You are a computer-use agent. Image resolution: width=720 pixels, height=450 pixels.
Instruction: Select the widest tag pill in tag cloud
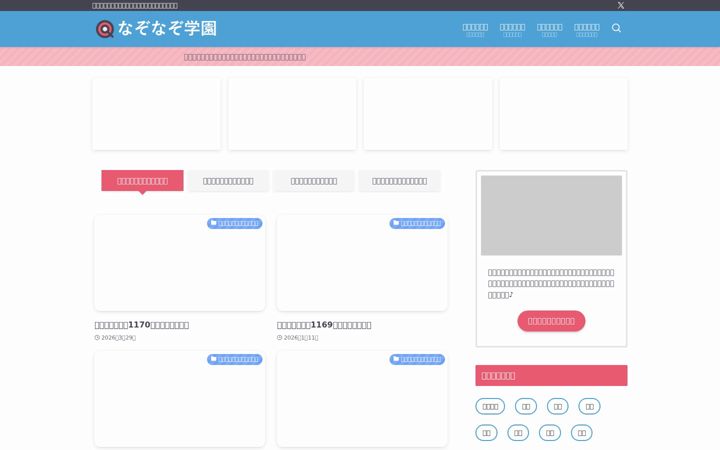pos(490,406)
